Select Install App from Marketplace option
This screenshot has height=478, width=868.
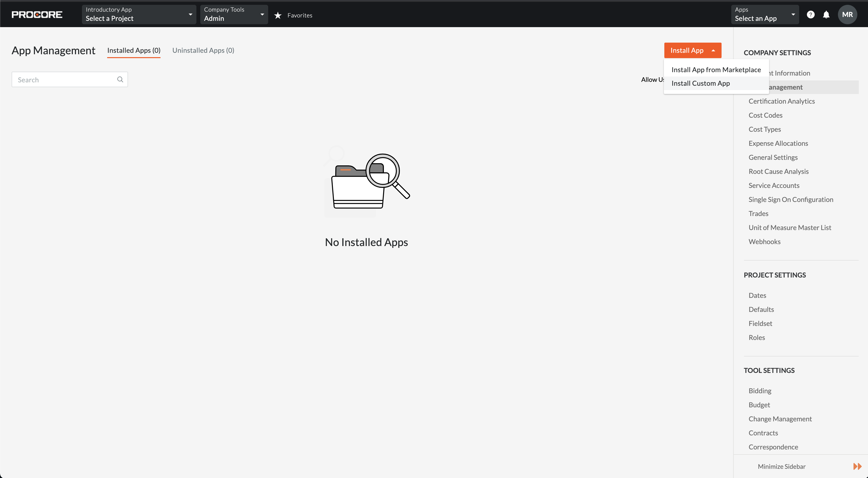[x=716, y=69]
